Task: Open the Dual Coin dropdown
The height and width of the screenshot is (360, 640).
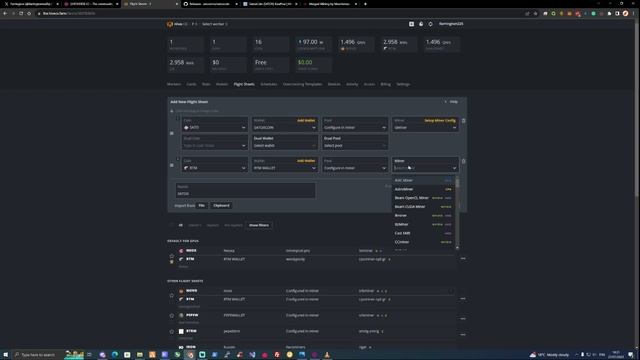Action: coord(215,142)
